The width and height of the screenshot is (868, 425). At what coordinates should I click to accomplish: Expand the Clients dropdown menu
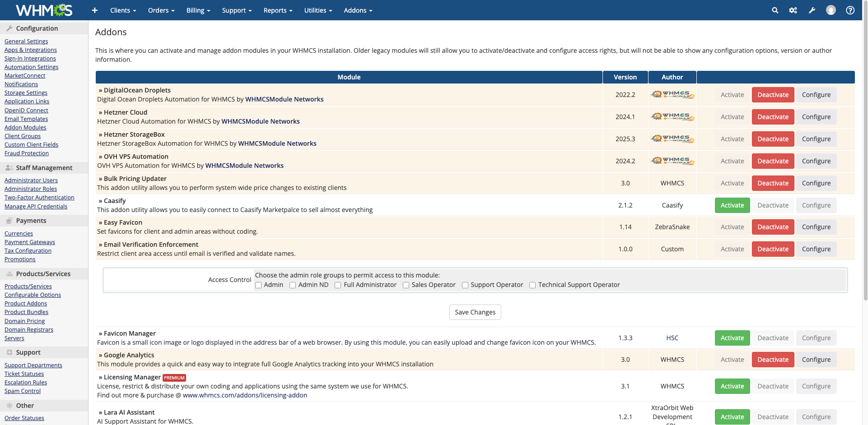pos(123,10)
